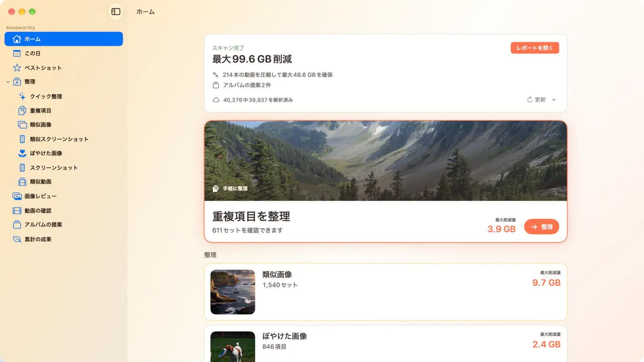644x362 pixels.
Task: Click the phone icon for 類似スクリーンショット
Action: pos(23,139)
